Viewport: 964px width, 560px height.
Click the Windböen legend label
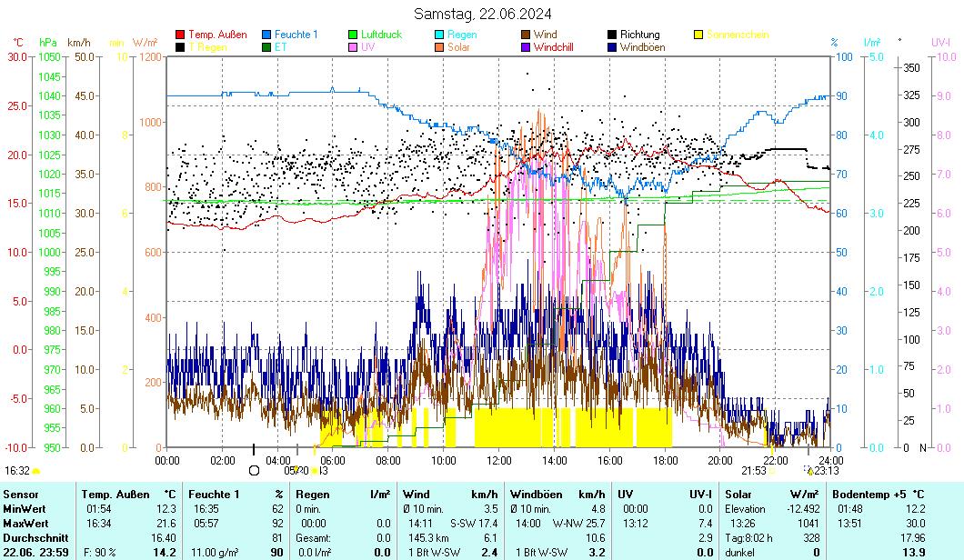[642, 47]
